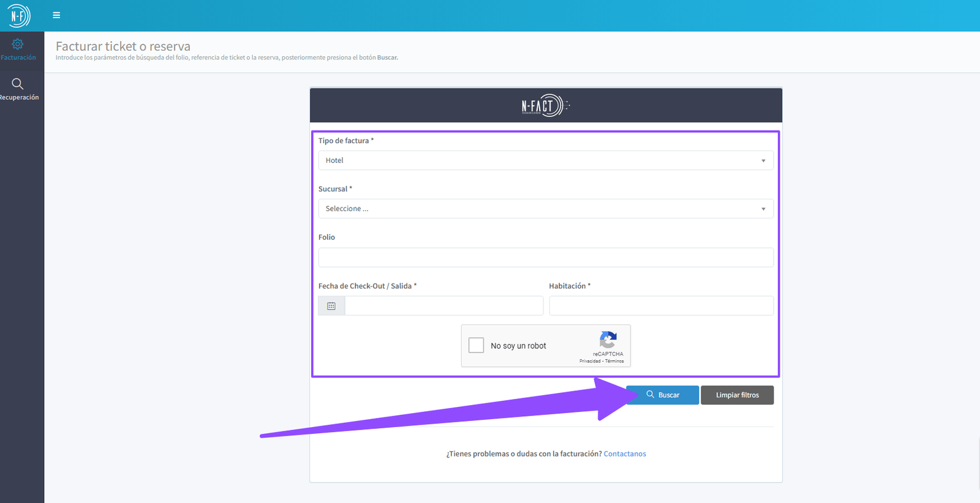Open the reCAPTCHA Privacidad link

tap(590, 361)
